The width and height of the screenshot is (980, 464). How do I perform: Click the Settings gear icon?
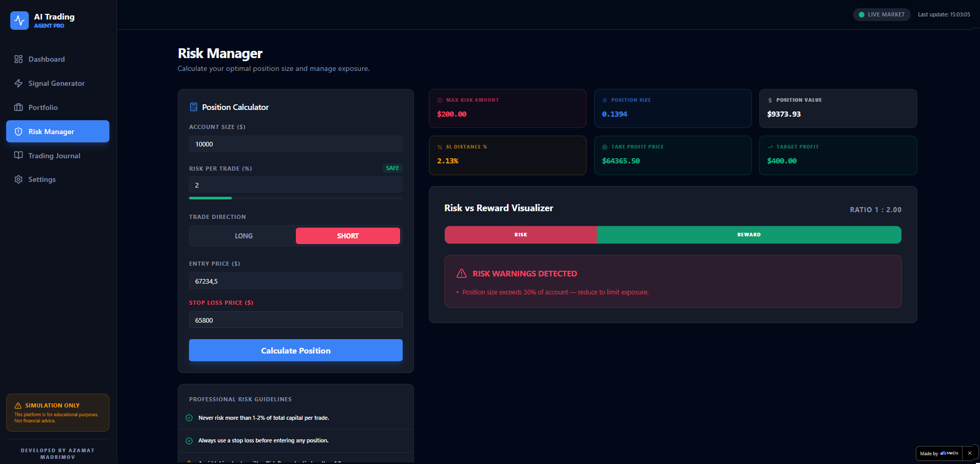coord(18,179)
